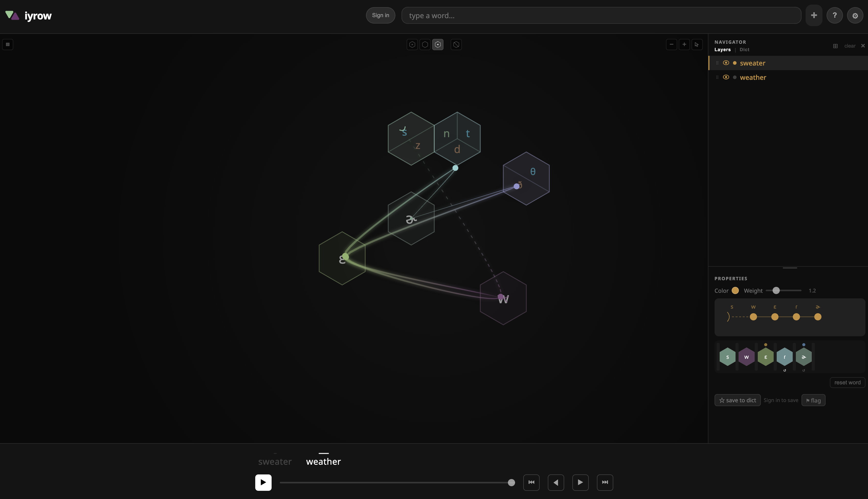Step forward one frame
The image size is (868, 499).
(x=580, y=483)
